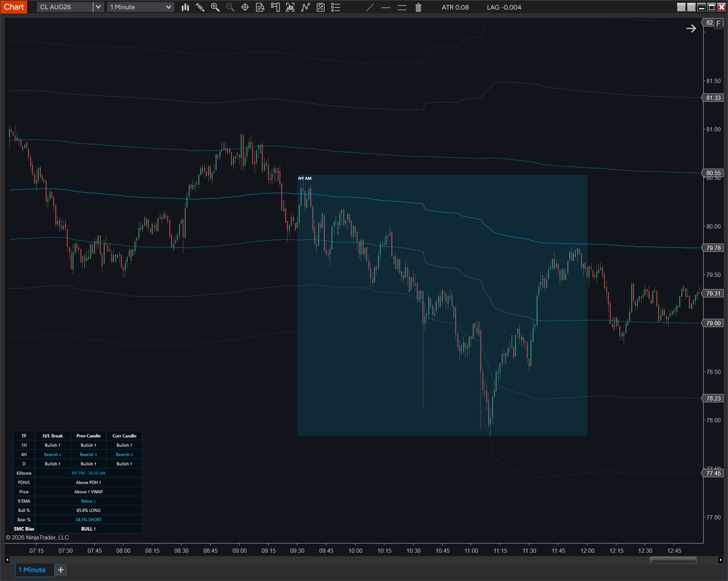Expand the instrument selector arrow beside CL AUG26
Image resolution: width=728 pixels, height=581 pixels.
(98, 7)
